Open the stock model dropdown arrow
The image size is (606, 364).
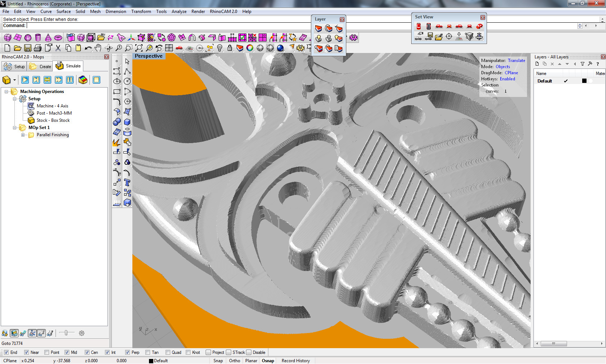click(x=14, y=80)
